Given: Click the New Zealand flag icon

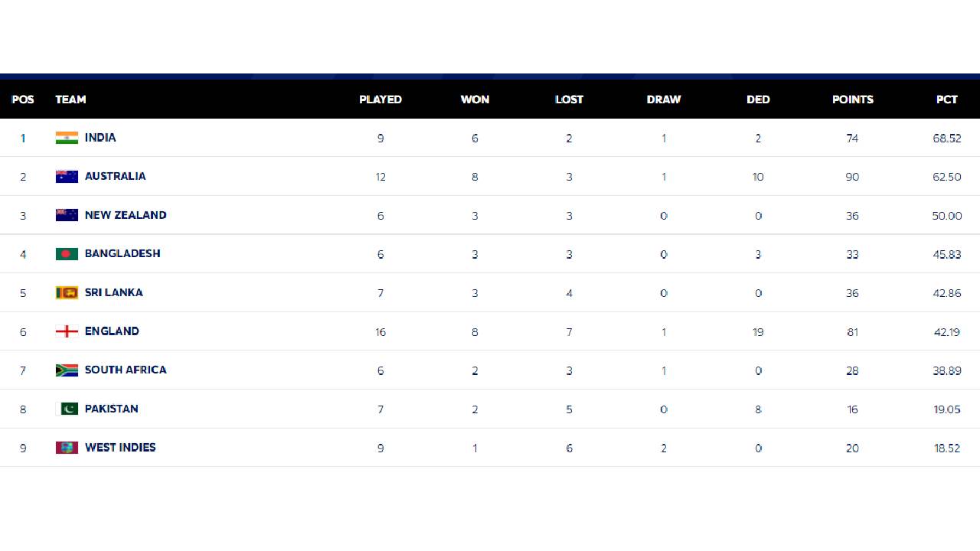Looking at the screenshot, I should coord(67,215).
